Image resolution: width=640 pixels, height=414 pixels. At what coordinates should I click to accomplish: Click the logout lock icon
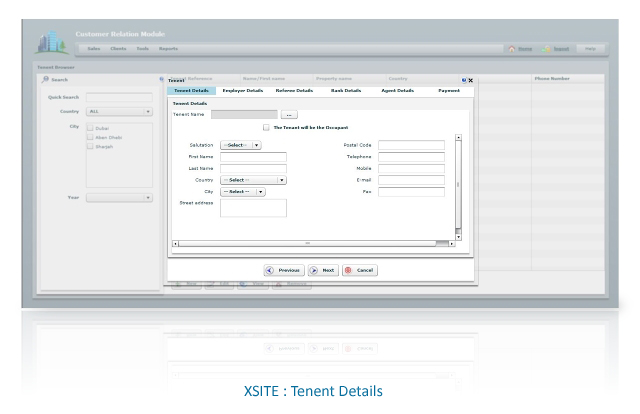(x=546, y=49)
